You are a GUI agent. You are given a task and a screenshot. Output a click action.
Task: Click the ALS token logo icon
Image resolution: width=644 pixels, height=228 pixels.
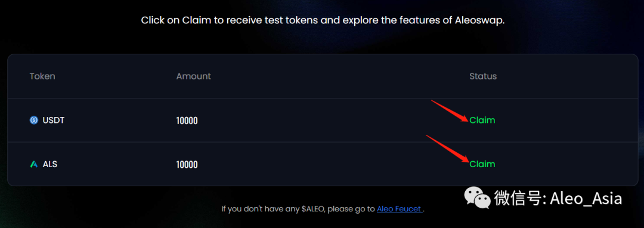[x=34, y=164]
